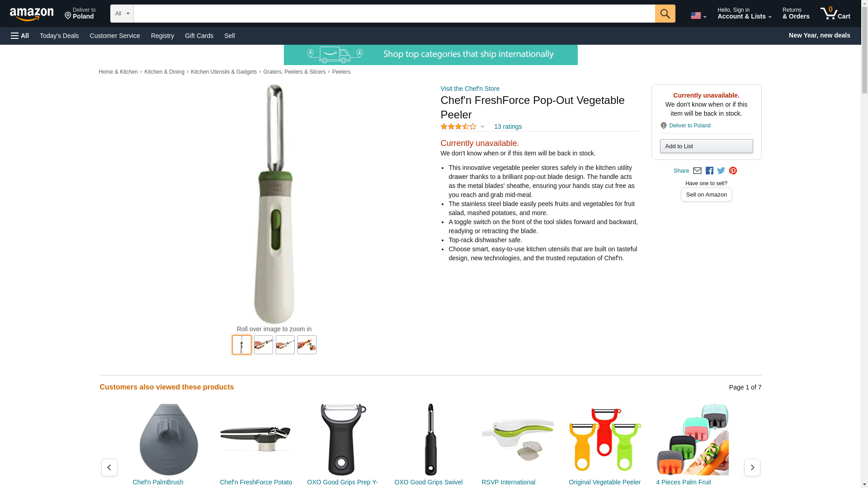The image size is (868, 488).
Task: Select the second product thumbnail image
Action: [x=264, y=345]
